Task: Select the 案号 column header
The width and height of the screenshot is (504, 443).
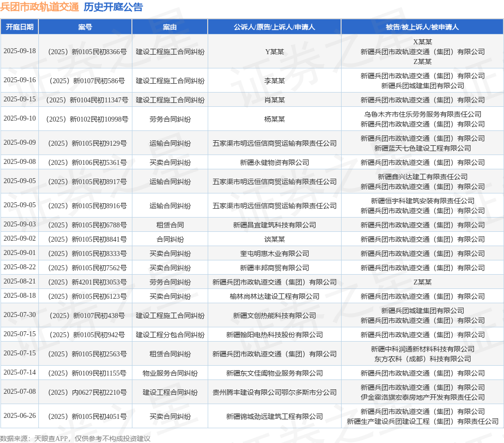Action: pos(85,27)
